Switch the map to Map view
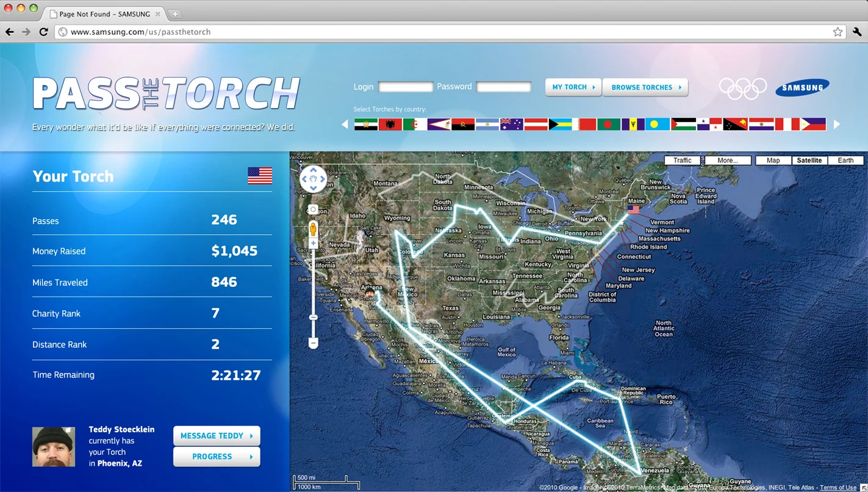This screenshot has height=492, width=868. (x=773, y=161)
